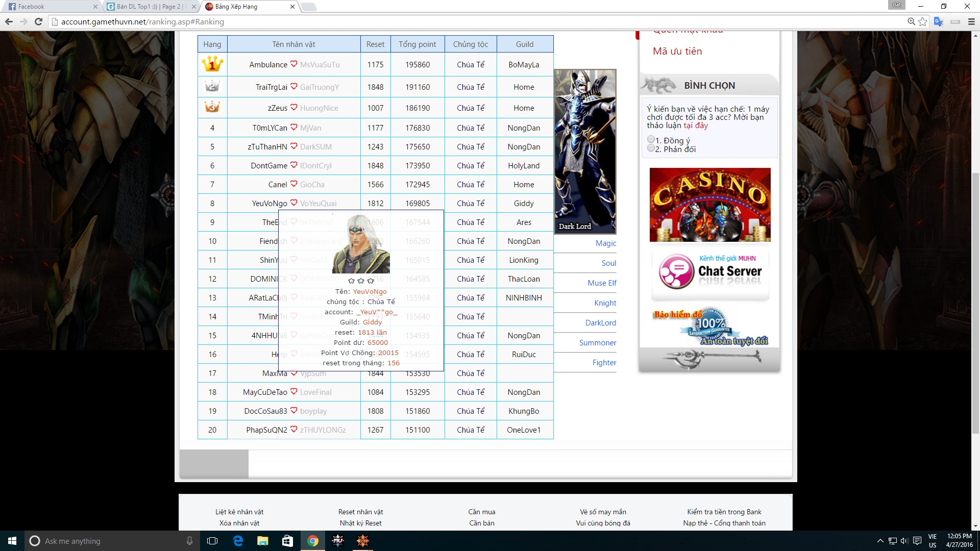Image resolution: width=980 pixels, height=551 pixels.
Task: Open the DarkLord class ranking link
Action: point(600,323)
